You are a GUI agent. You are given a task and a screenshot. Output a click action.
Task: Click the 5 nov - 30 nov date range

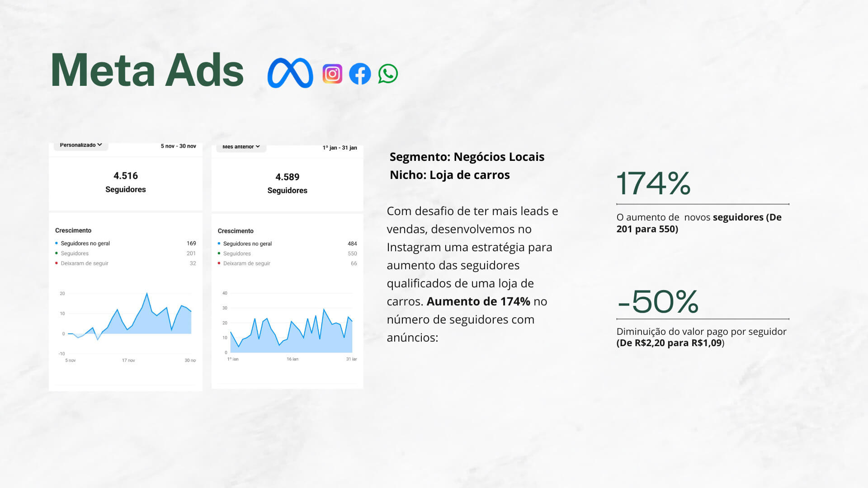click(178, 146)
